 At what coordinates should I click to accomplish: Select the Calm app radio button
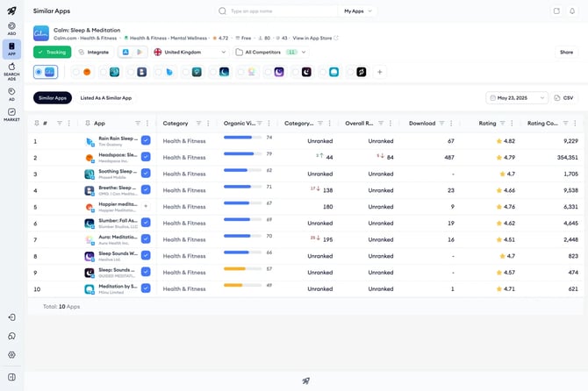39,72
